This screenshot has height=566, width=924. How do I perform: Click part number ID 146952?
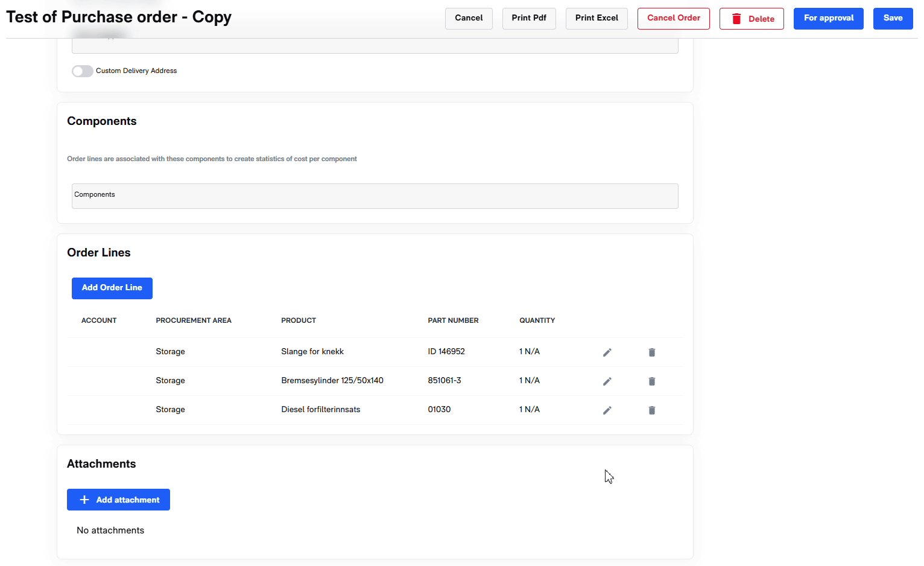[446, 352]
